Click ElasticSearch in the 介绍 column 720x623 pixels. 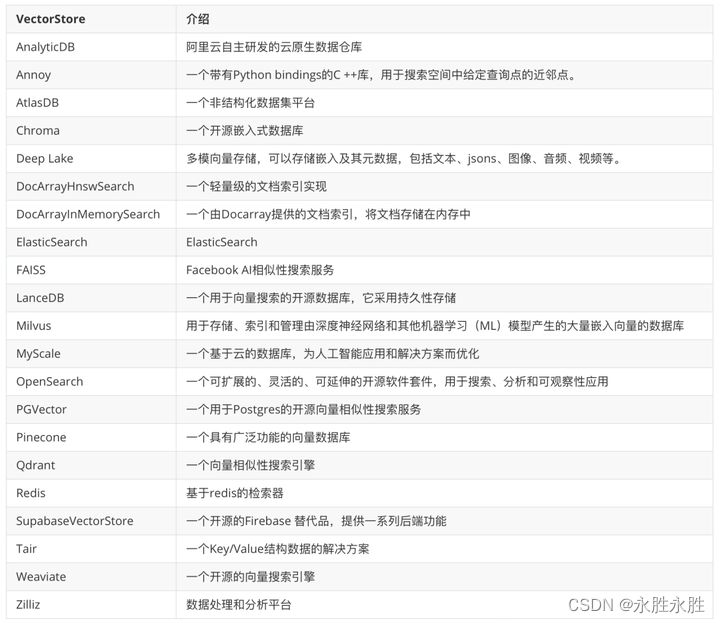(222, 242)
